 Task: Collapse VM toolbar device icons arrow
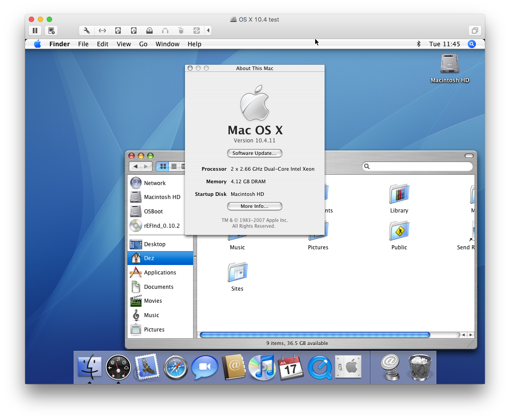click(x=208, y=31)
